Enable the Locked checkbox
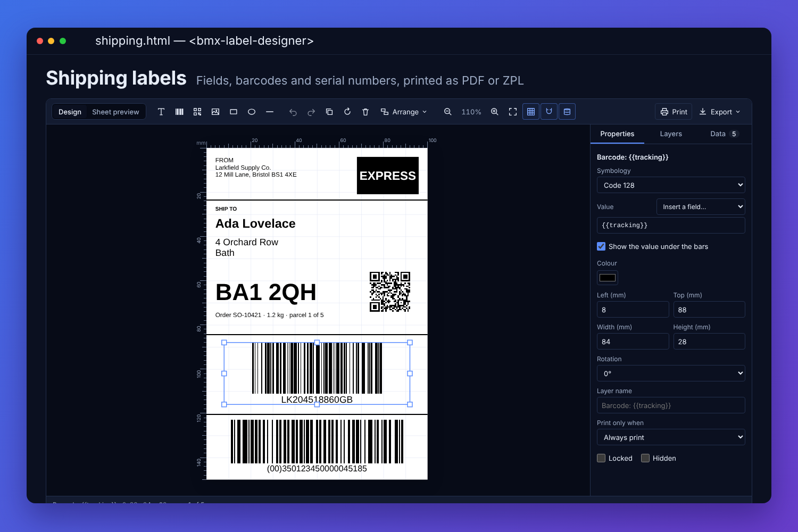 pos(601,458)
